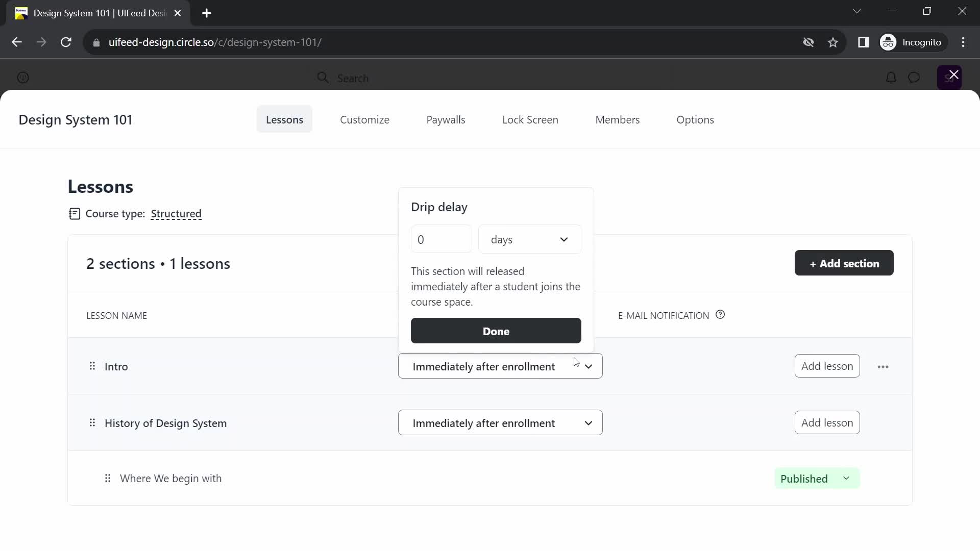Click the search magnifying glass icon

323,78
